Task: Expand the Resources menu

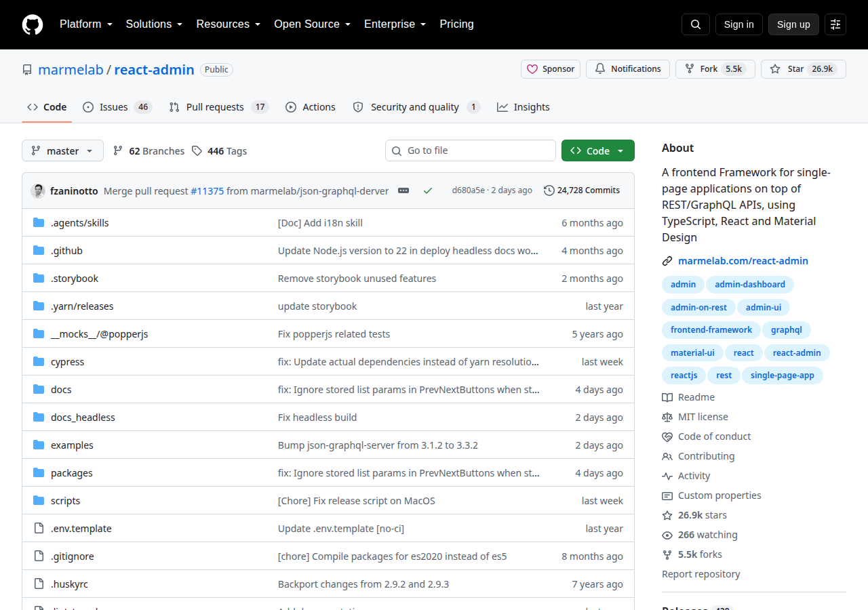Action: click(x=229, y=24)
